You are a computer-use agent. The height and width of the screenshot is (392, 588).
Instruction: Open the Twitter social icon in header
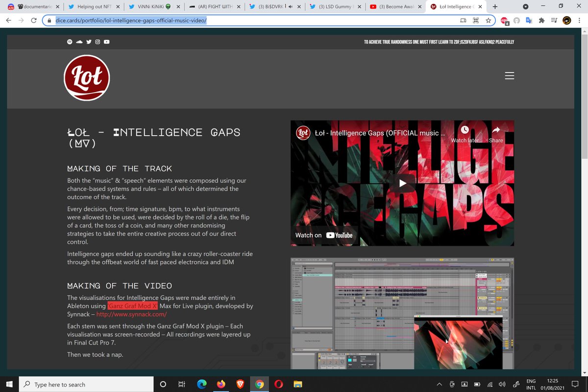[89, 42]
